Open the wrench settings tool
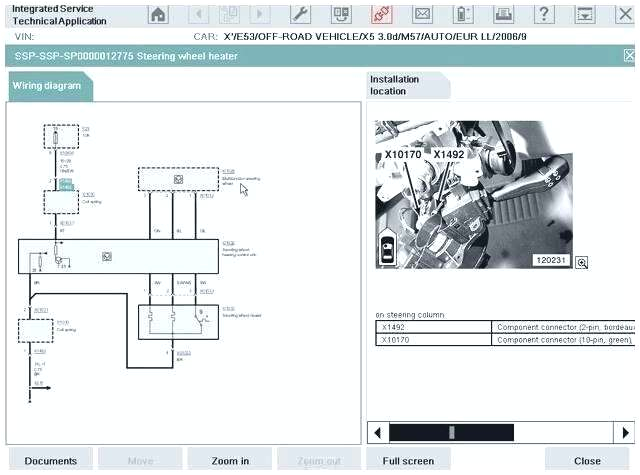The height and width of the screenshot is (475, 640). point(300,14)
